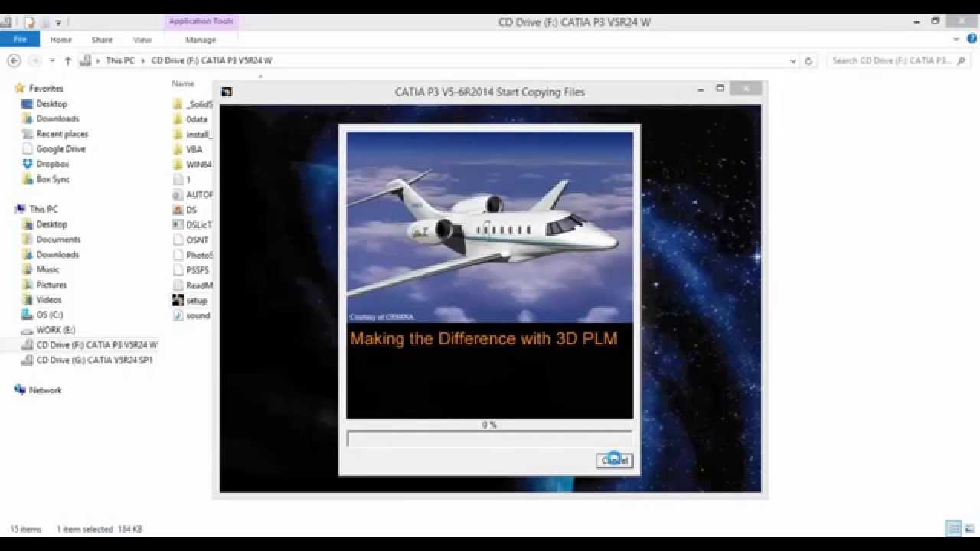The width and height of the screenshot is (980, 551).
Task: Open Desktop under Favorites
Action: coord(51,103)
